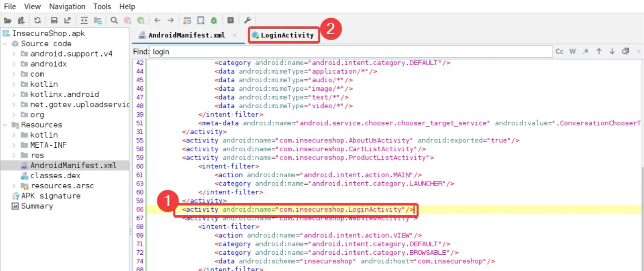Image resolution: width=644 pixels, height=271 pixels.
Task: Expand the android.support.v4 package
Action: click(x=14, y=54)
